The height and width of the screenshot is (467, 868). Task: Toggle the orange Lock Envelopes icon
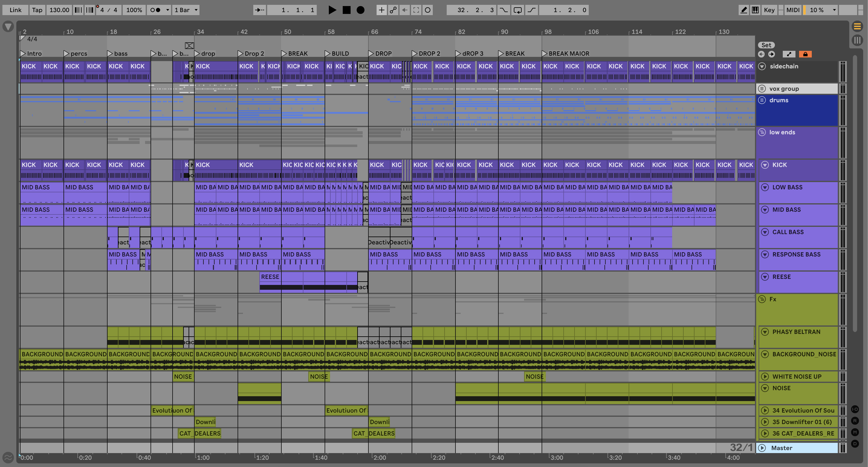[805, 54]
